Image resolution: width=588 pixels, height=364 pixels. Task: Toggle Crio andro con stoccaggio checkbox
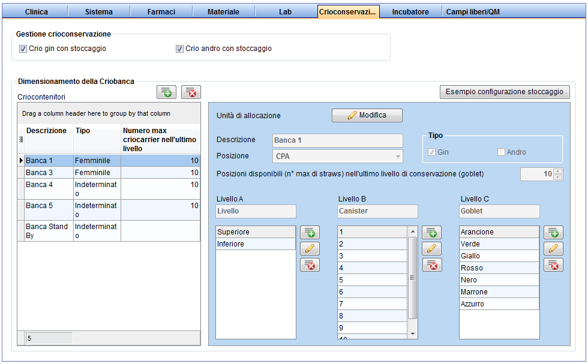pos(179,49)
